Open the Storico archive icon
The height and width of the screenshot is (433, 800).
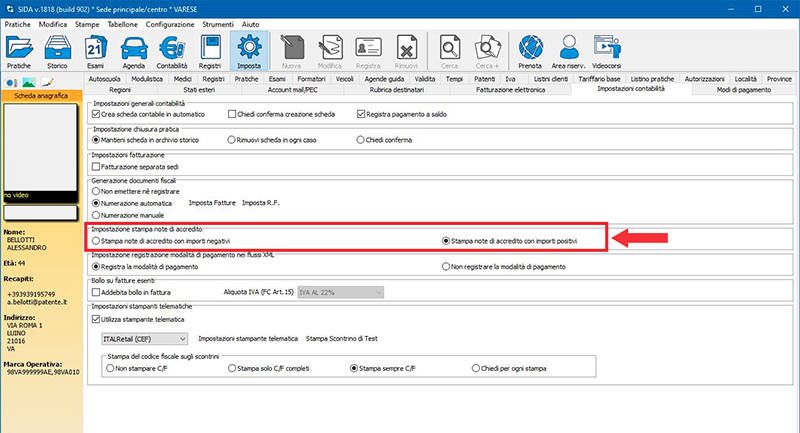click(x=57, y=49)
